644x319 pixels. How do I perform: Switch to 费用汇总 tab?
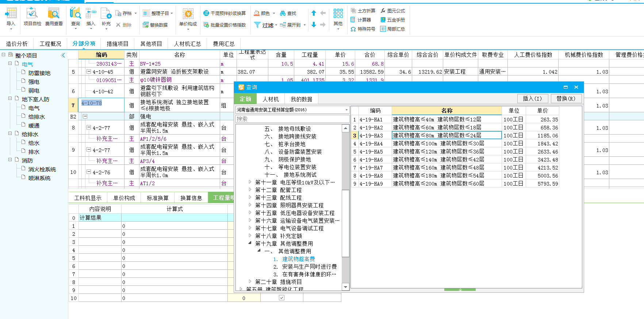coord(224,44)
